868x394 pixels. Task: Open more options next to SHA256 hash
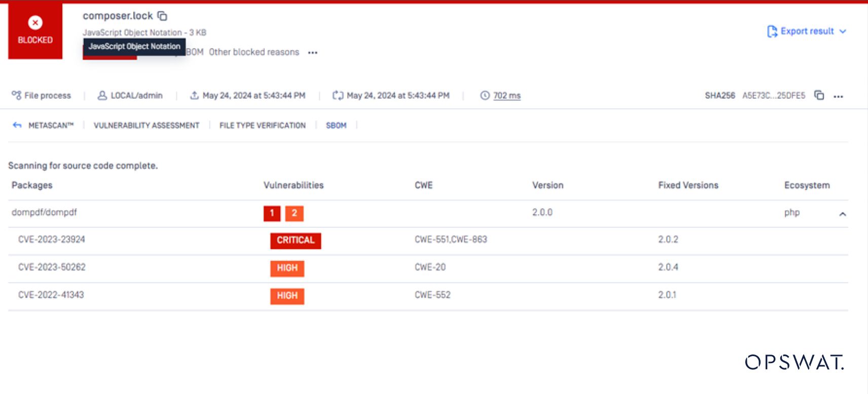tap(838, 96)
